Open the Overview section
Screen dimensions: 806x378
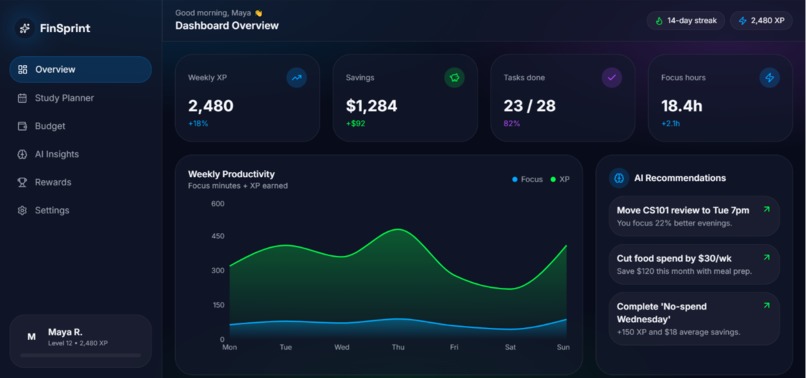[x=81, y=69]
